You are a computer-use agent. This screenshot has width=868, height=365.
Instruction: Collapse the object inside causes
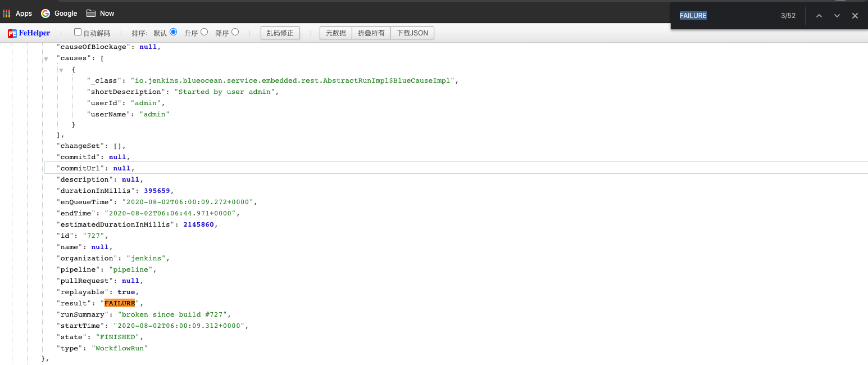61,70
